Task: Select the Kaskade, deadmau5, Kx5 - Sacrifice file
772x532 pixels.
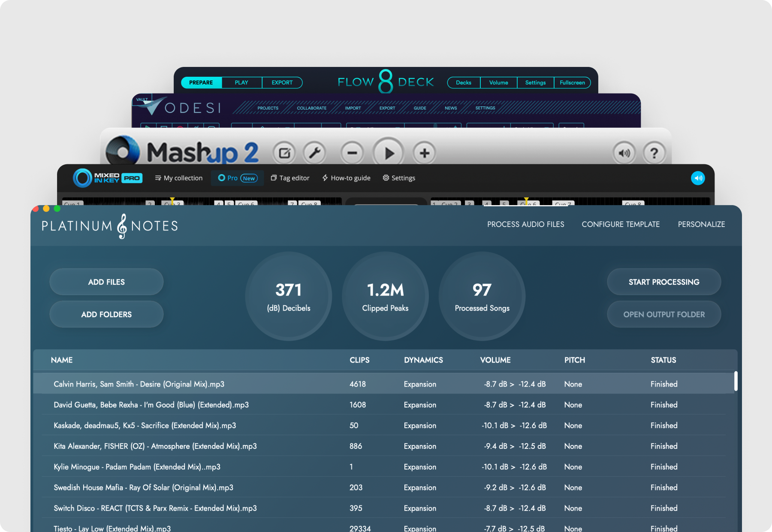Action: pos(383,425)
